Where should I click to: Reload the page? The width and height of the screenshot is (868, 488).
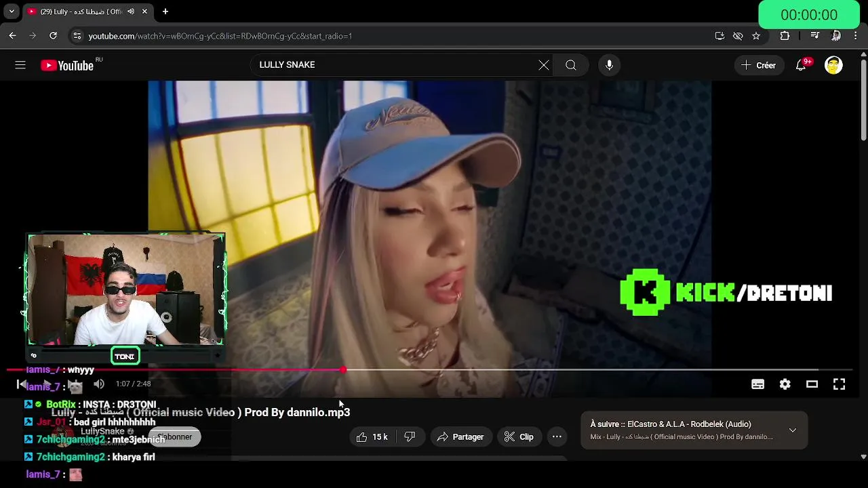tap(53, 36)
